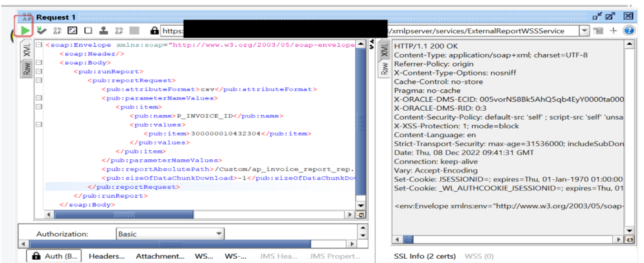
Task: Open the Authorization type dropdown set to Basic
Action: [x=170, y=234]
